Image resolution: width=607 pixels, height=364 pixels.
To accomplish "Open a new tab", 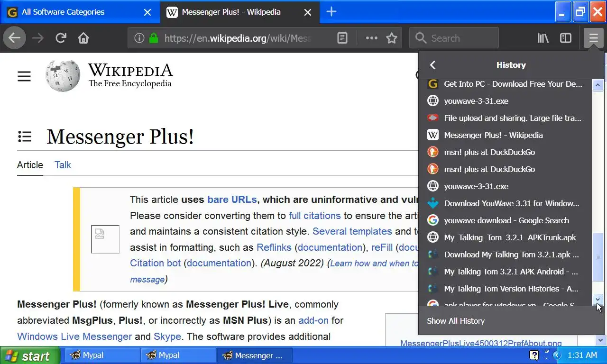I will [x=331, y=12].
